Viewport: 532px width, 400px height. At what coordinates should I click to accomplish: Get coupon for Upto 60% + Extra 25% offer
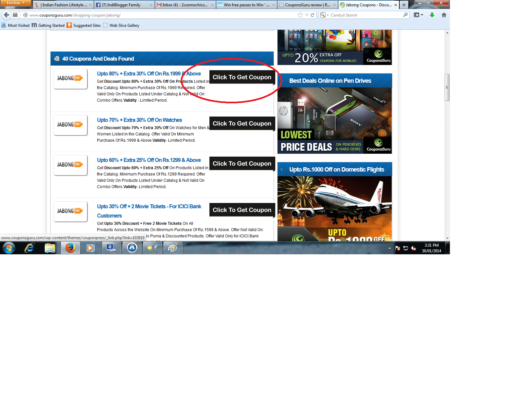tap(242, 164)
